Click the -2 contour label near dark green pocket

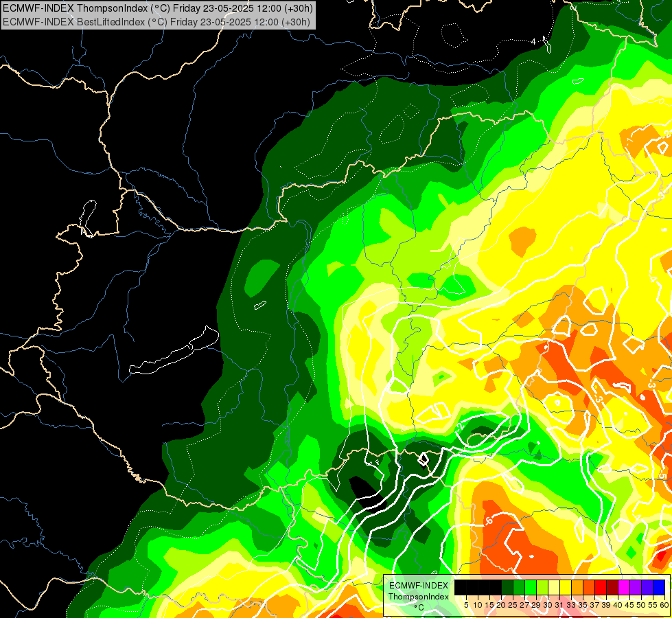tap(459, 426)
